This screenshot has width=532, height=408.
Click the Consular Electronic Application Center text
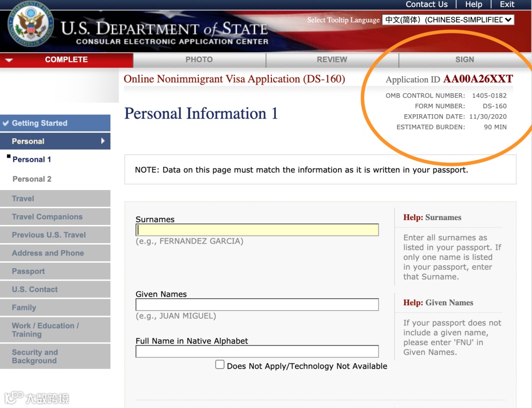[172, 41]
